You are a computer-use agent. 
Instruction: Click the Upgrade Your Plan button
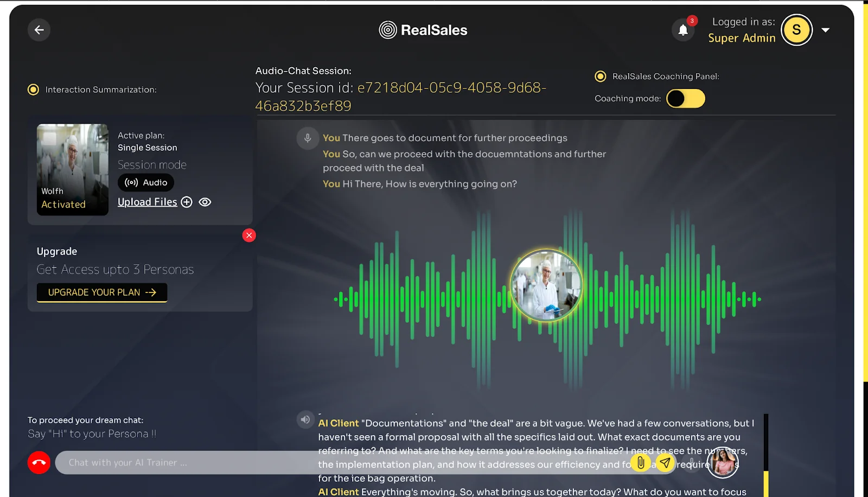[x=102, y=292]
